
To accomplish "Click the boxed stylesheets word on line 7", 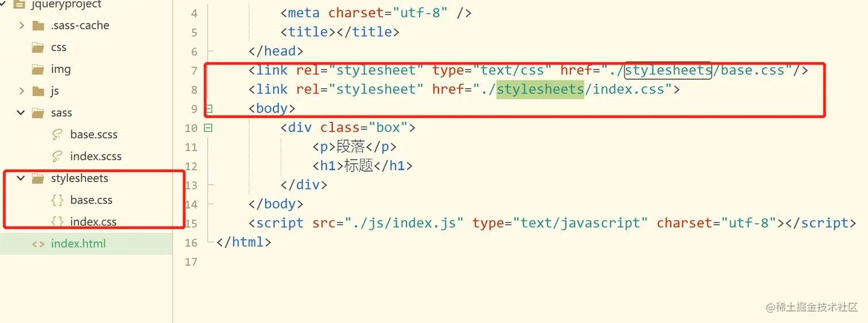I will pyautogui.click(x=668, y=70).
